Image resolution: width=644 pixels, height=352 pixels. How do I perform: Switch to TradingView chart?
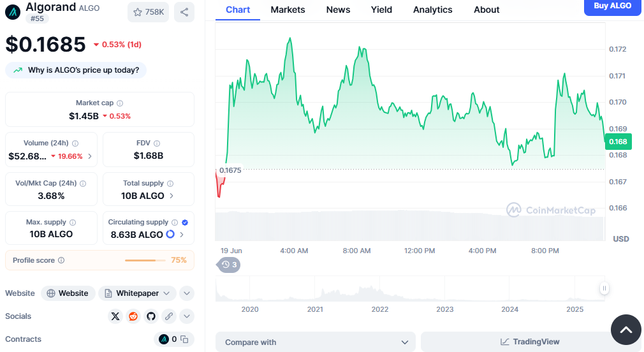coord(530,342)
